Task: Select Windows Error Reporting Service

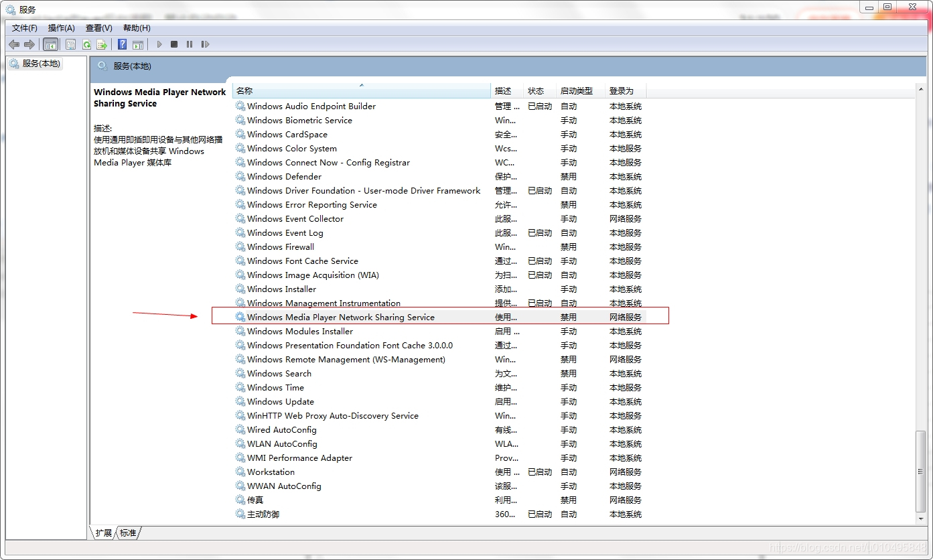Action: click(440, 204)
